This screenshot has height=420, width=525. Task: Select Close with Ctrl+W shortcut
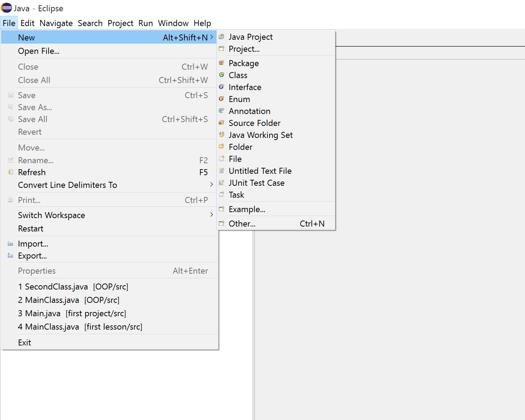109,67
